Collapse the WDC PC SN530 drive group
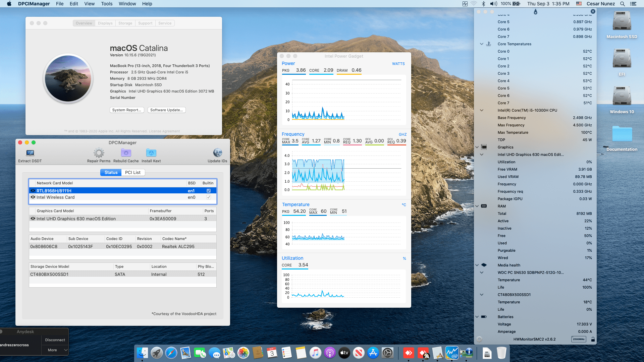 (482, 273)
